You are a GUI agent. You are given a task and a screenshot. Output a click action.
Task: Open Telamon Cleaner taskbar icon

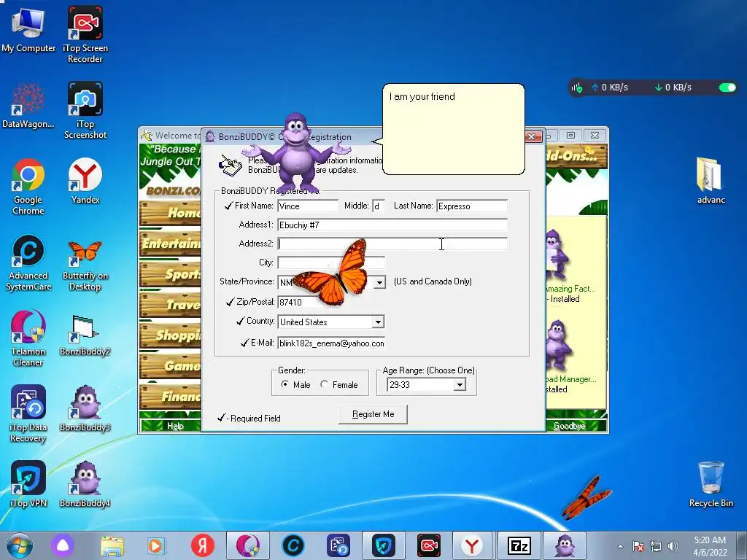pos(248,545)
